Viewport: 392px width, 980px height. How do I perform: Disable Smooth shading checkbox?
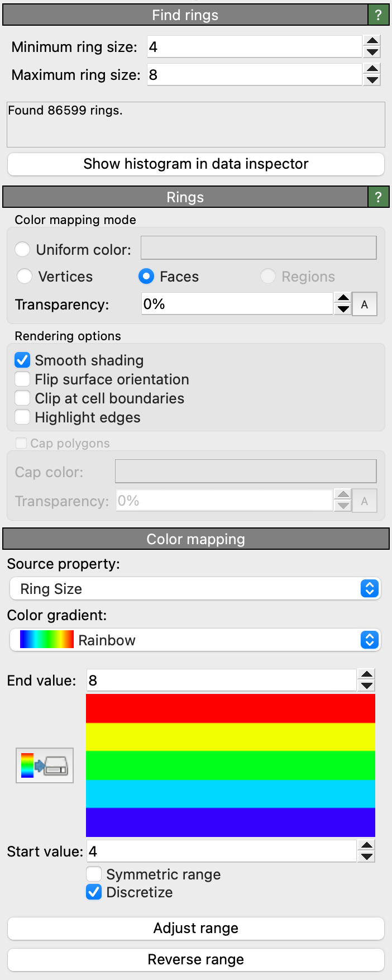click(22, 360)
